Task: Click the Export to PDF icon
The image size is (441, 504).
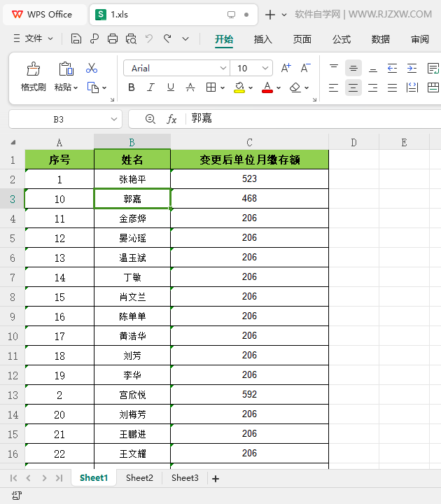Action: coord(94,39)
